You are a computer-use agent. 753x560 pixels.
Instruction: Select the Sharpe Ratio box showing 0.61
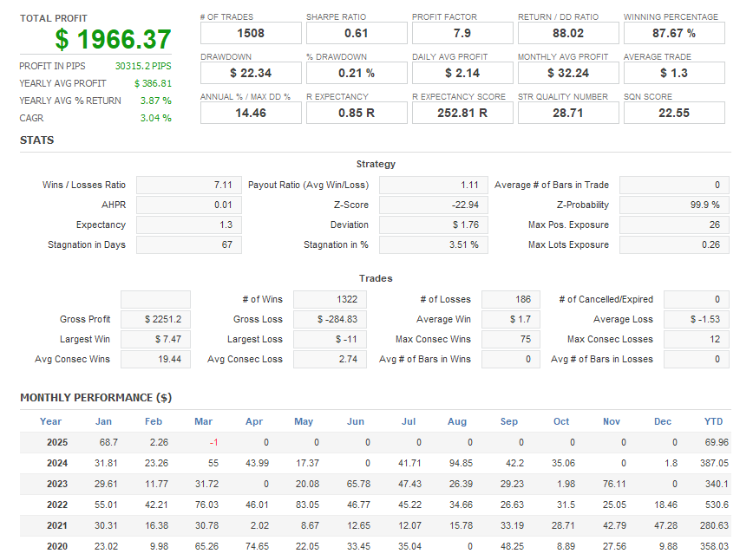pyautogui.click(x=357, y=33)
